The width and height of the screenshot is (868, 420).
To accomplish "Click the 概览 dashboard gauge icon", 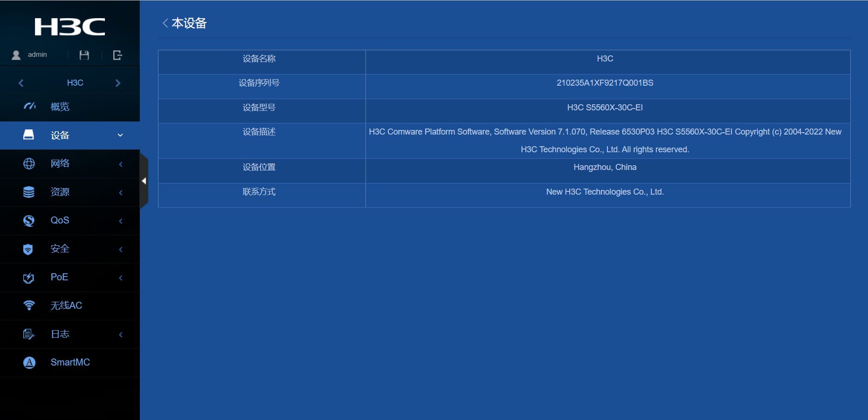I will (x=29, y=107).
